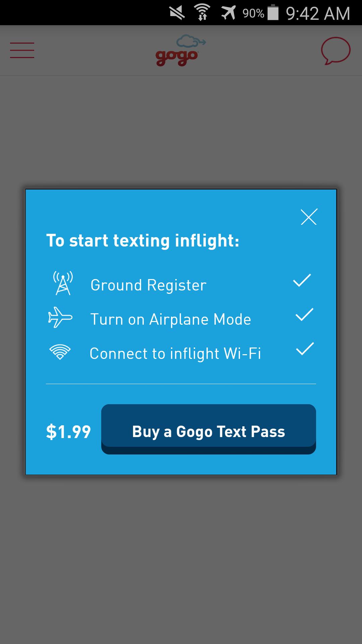This screenshot has width=362, height=644.
Task: Open the hamburger menu
Action: click(22, 50)
